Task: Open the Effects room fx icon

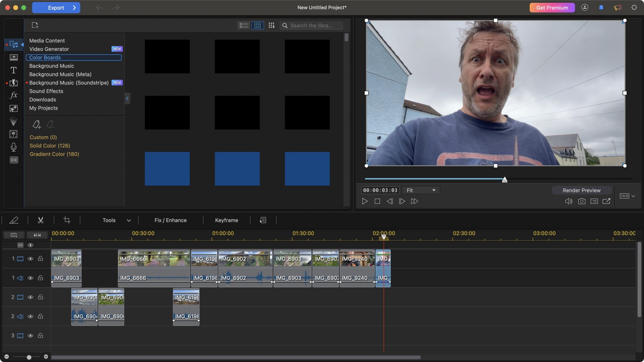Action: point(13,96)
